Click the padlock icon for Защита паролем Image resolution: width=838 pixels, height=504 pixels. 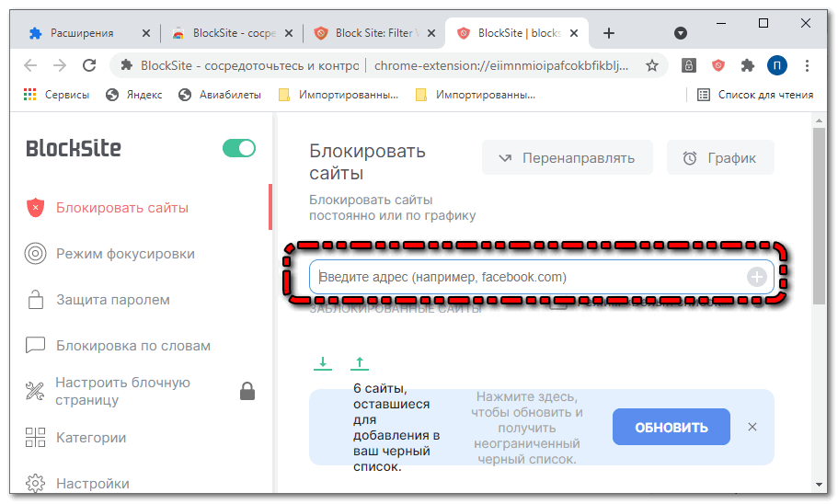pyautogui.click(x=36, y=300)
